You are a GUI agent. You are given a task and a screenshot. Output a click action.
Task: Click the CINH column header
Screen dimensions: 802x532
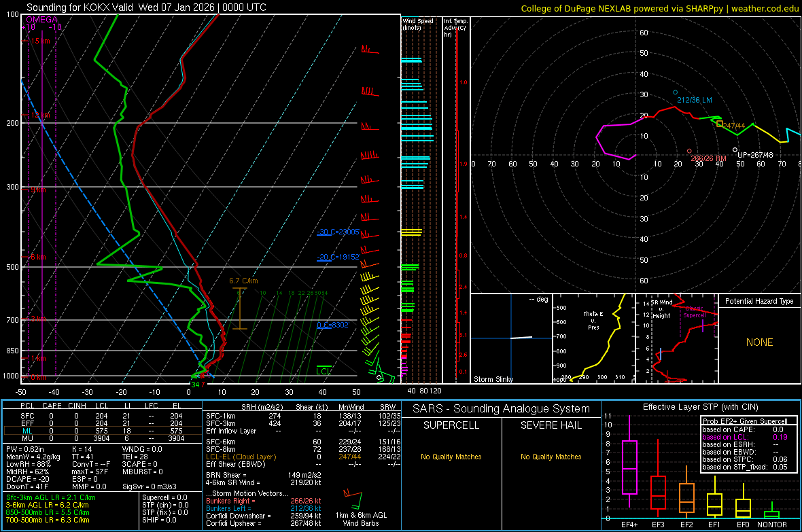click(x=77, y=406)
